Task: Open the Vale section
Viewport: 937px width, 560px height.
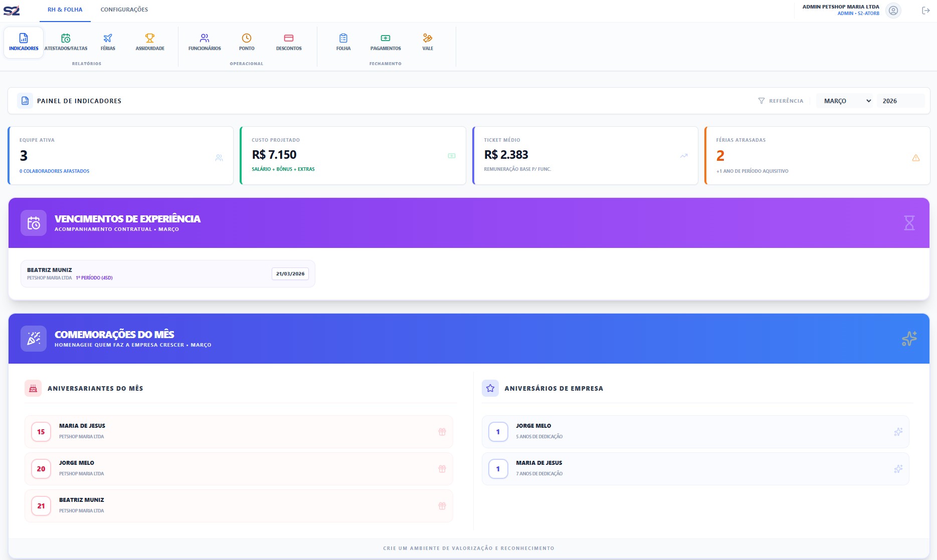Action: click(428, 42)
